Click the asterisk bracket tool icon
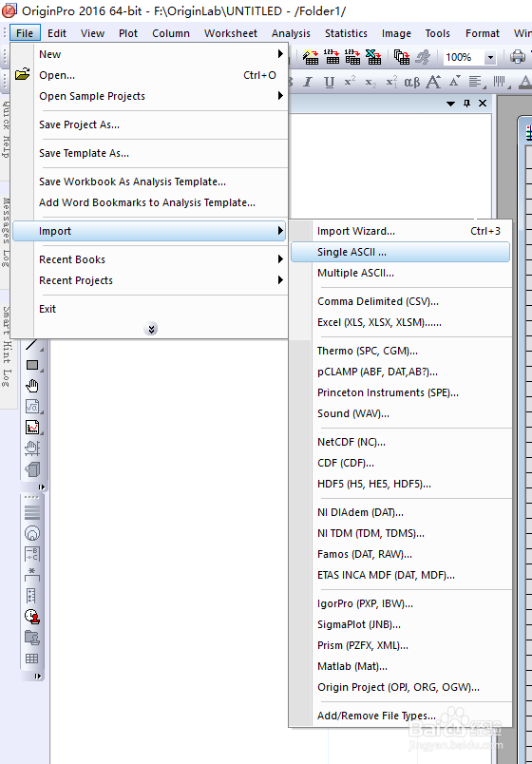 (32, 576)
